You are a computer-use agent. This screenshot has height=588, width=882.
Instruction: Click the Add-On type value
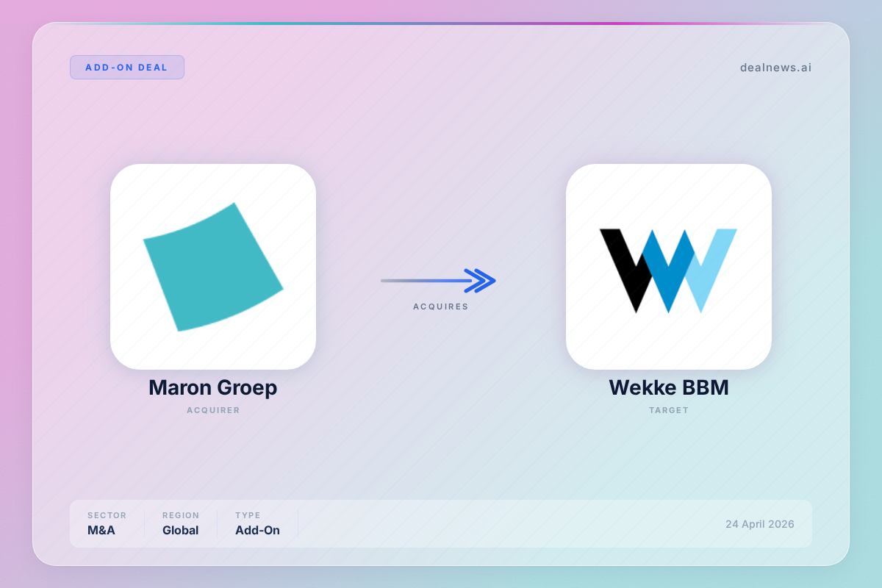coord(257,530)
